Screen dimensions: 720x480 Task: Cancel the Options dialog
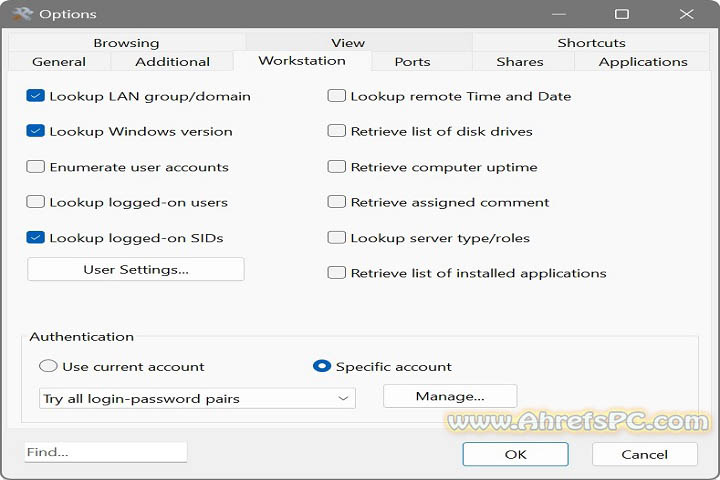coord(645,454)
